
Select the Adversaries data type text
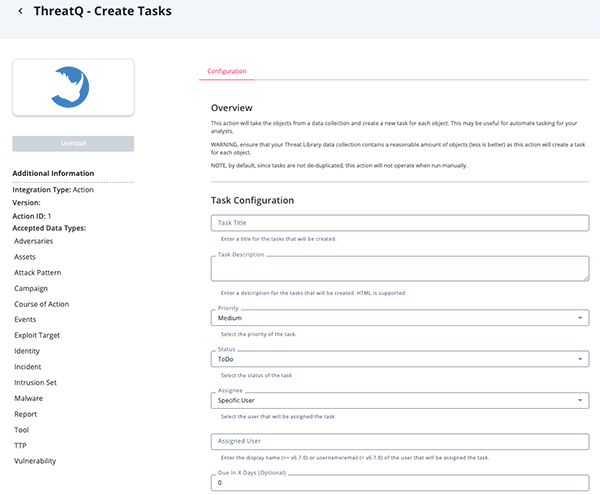click(34, 241)
